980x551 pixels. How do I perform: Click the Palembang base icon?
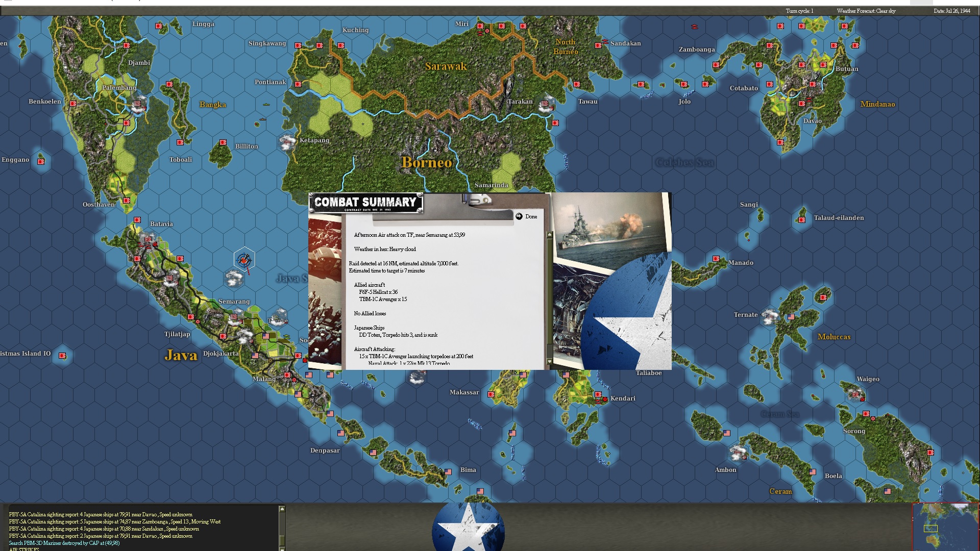(x=138, y=105)
